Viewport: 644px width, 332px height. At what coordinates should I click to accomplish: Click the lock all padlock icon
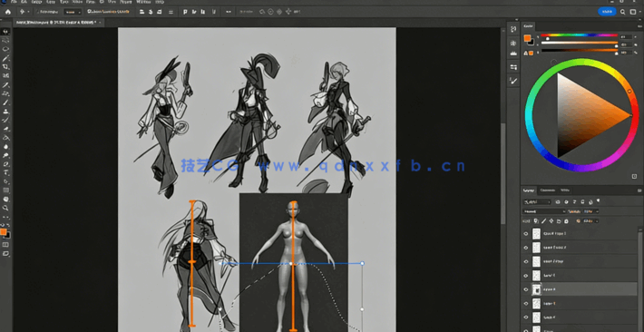[566, 221]
